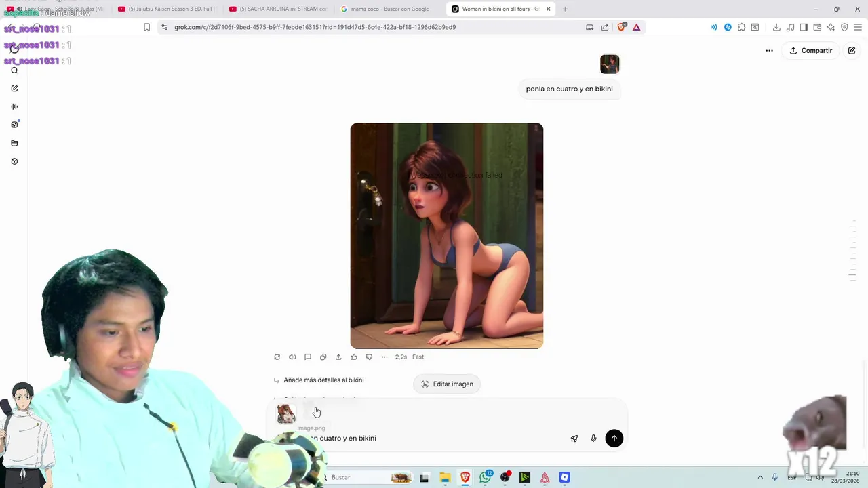Click the install app icon in address bar

click(589, 27)
